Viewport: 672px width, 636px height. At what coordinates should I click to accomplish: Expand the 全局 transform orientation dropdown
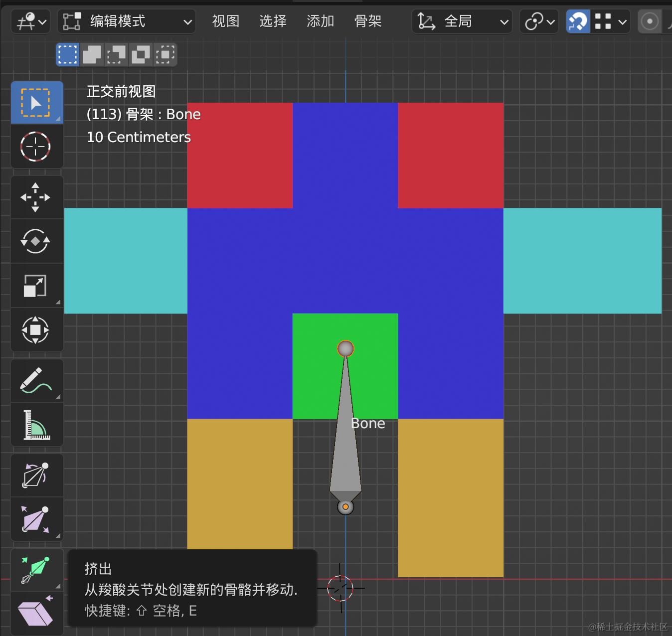click(x=462, y=21)
